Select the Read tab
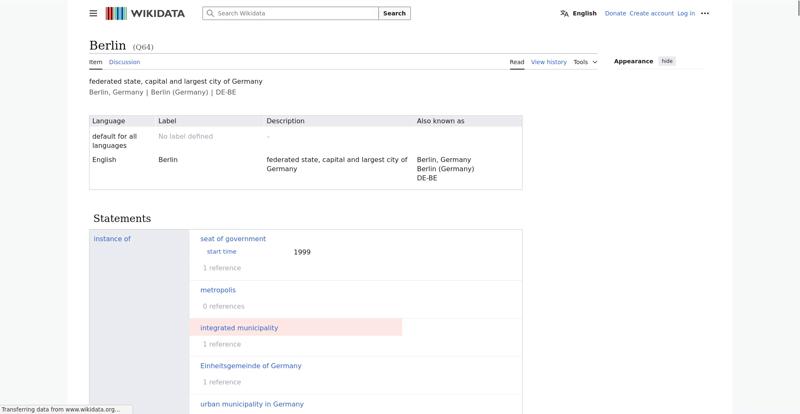 [517, 62]
